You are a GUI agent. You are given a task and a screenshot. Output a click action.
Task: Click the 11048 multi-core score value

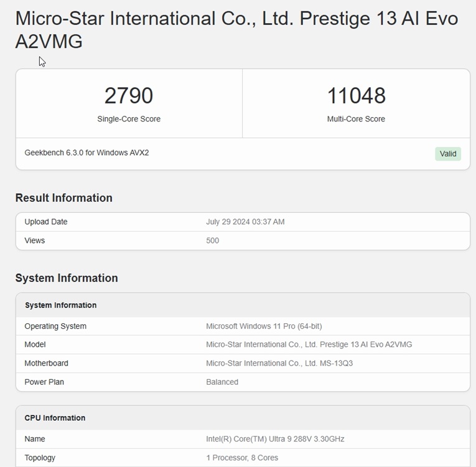[356, 96]
